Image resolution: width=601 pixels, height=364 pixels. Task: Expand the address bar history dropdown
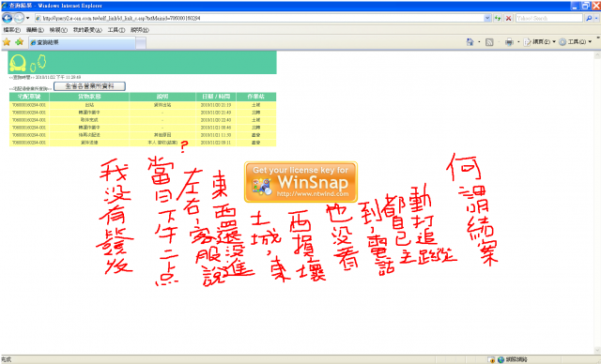[x=487, y=18]
